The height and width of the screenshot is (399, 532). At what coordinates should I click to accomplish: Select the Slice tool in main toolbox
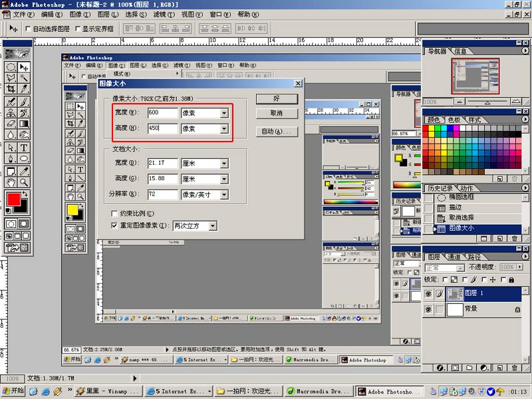tap(24, 89)
